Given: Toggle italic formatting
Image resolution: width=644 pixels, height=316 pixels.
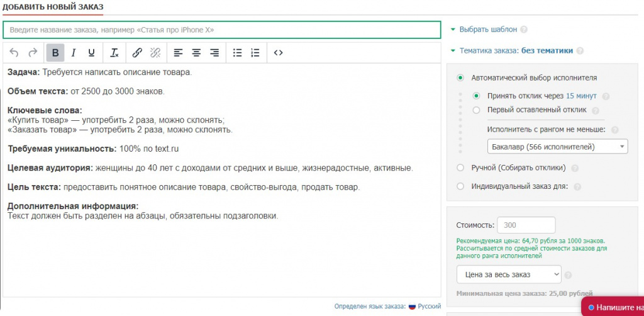Looking at the screenshot, I should [74, 53].
